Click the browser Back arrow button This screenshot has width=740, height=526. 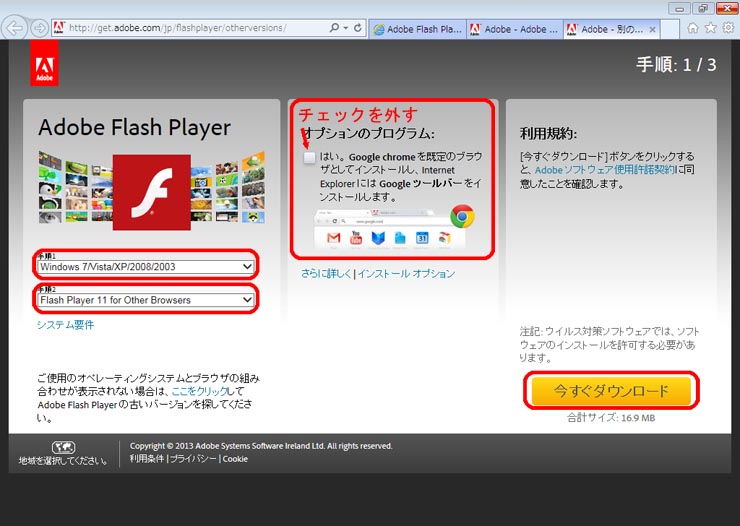click(14, 28)
